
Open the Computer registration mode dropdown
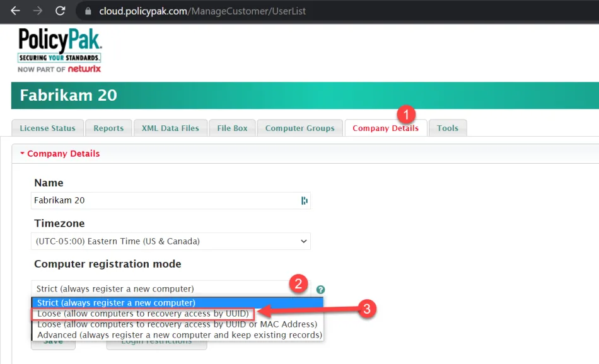coord(170,288)
